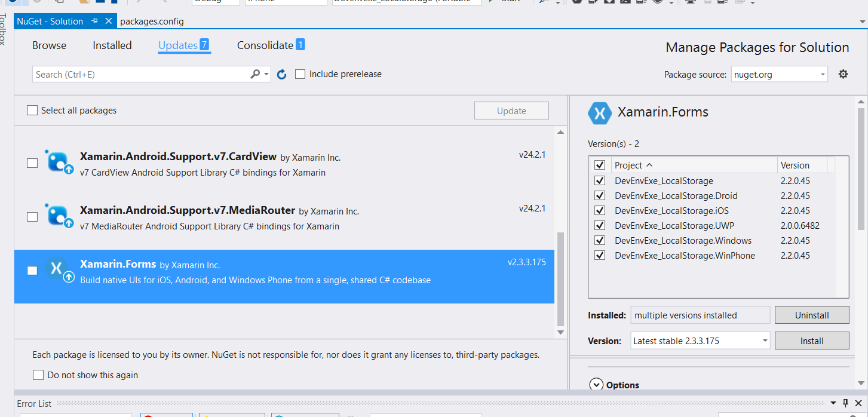Click the package list scrollbar thumb

coord(560,278)
